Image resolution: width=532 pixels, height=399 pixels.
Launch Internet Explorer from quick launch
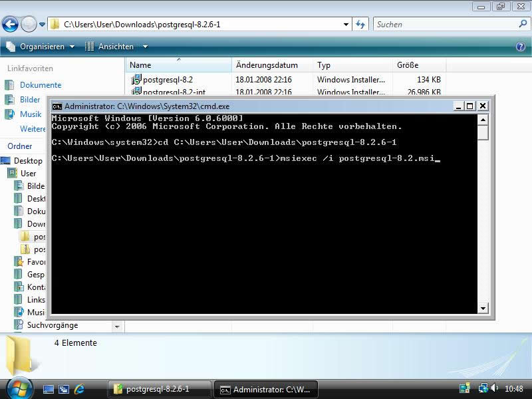[x=79, y=389]
